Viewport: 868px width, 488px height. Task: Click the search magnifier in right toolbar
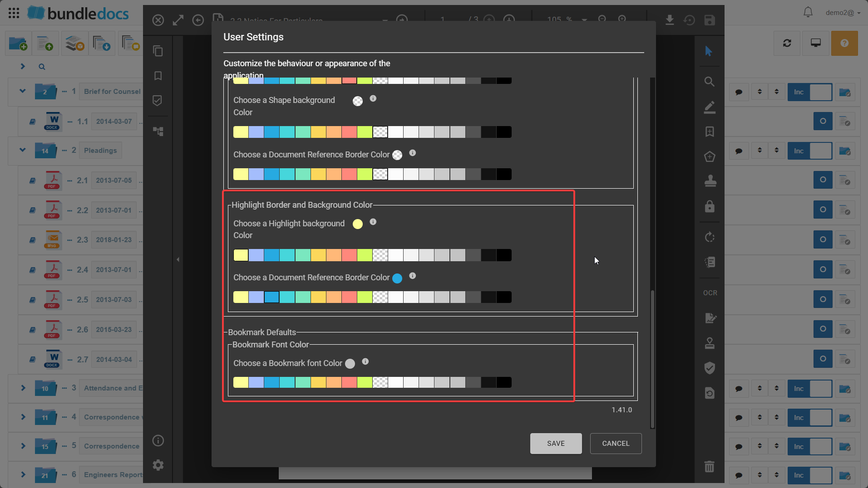[x=709, y=82]
